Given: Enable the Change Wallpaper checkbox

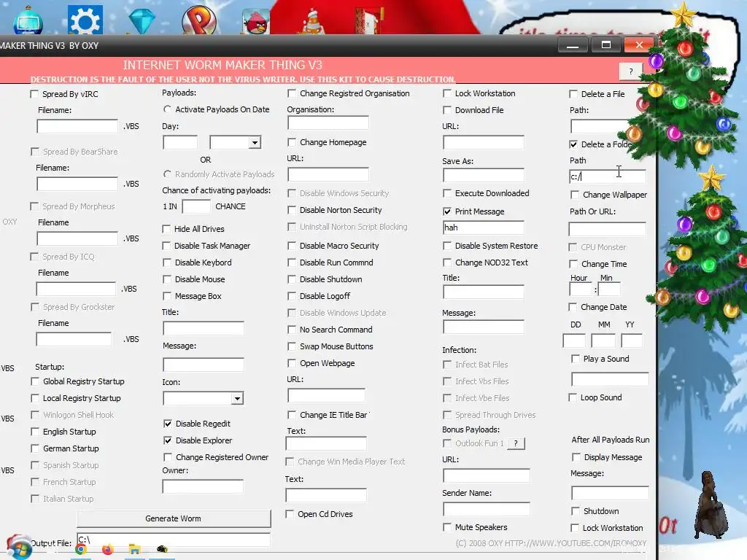Looking at the screenshot, I should [575, 195].
